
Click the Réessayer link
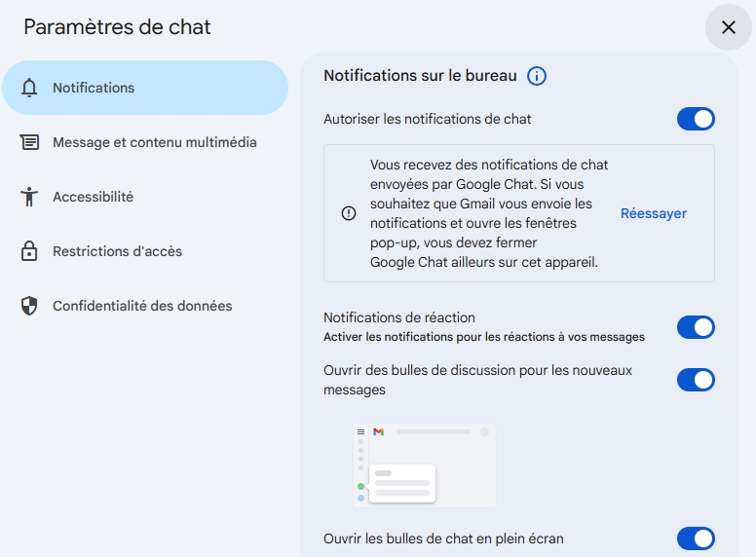[654, 213]
